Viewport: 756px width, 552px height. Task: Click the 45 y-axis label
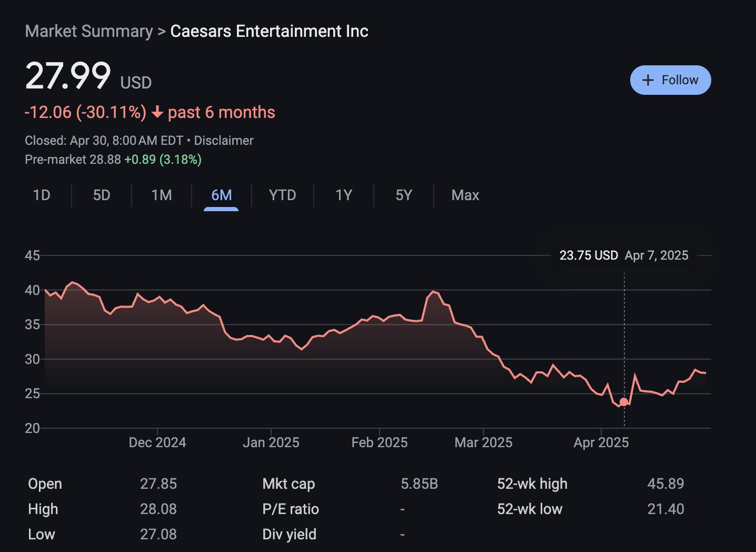32,255
